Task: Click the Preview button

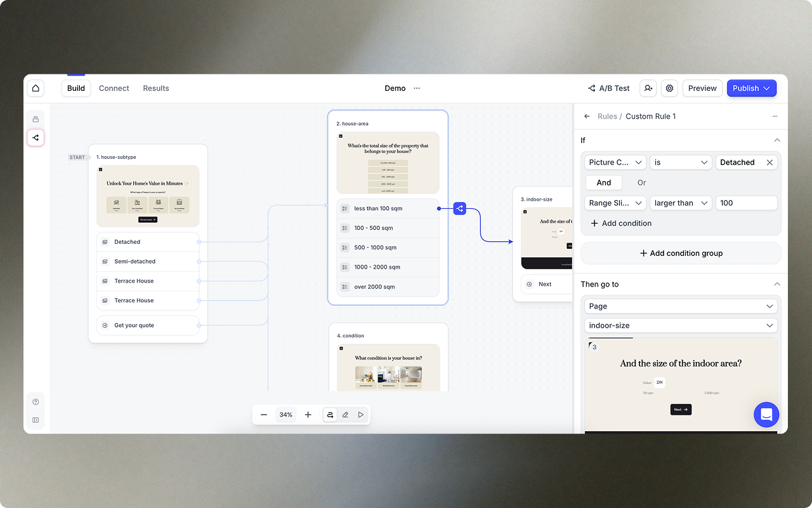Action: 702,88
